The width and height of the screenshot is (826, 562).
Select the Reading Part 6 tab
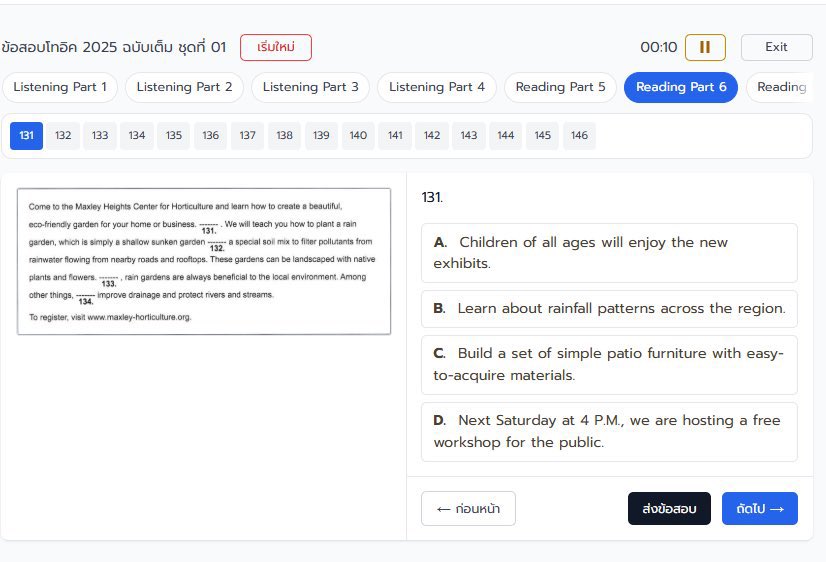(681, 87)
